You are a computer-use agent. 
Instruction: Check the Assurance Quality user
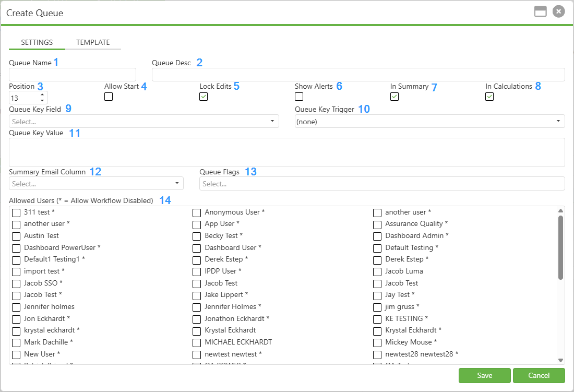point(377,224)
